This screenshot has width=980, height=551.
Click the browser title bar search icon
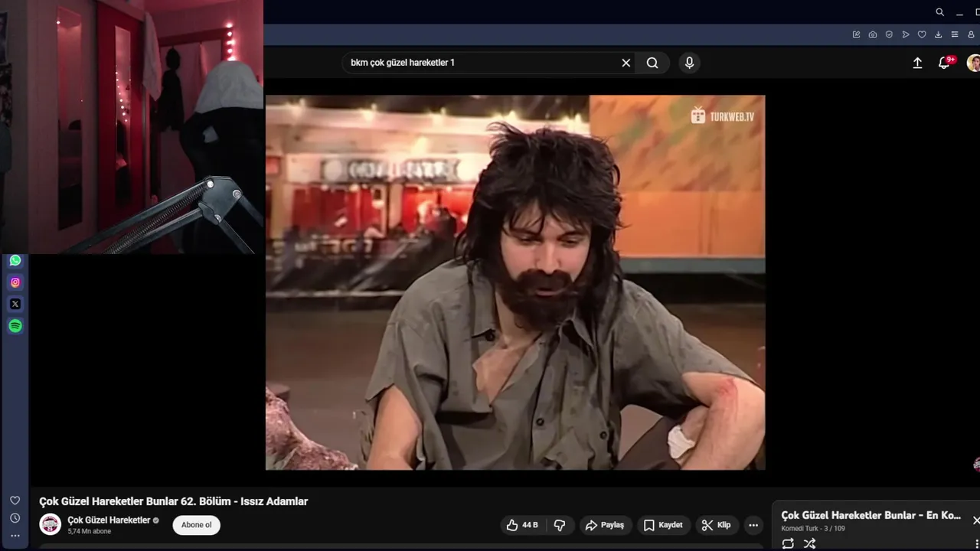939,12
